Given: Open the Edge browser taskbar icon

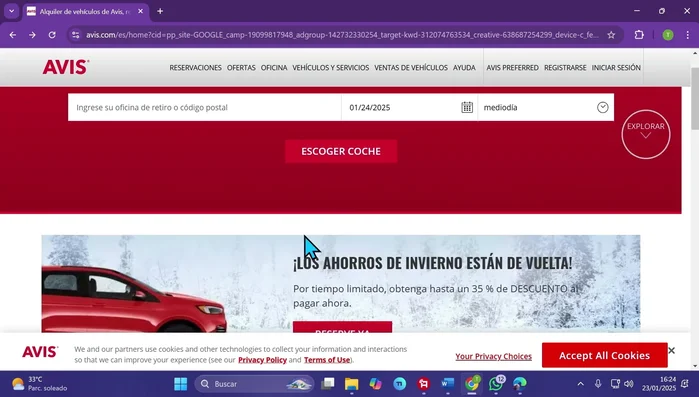Looking at the screenshot, I should pyautogui.click(x=520, y=384).
